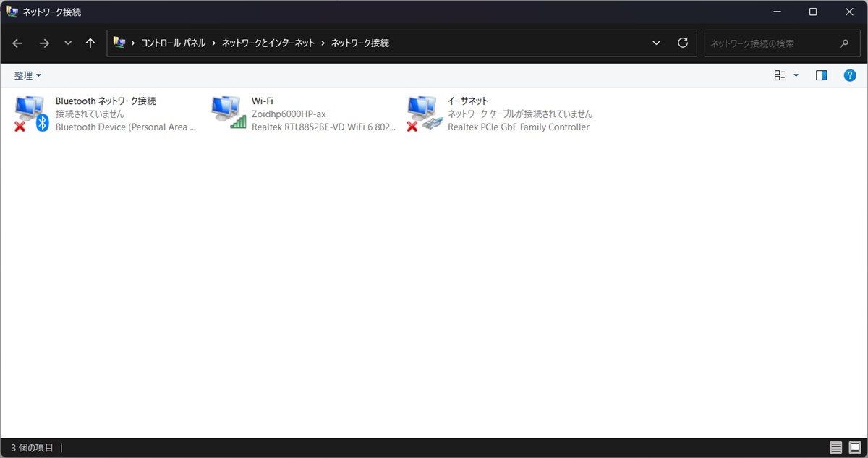Expand the address bar history dropdown

[x=656, y=43]
